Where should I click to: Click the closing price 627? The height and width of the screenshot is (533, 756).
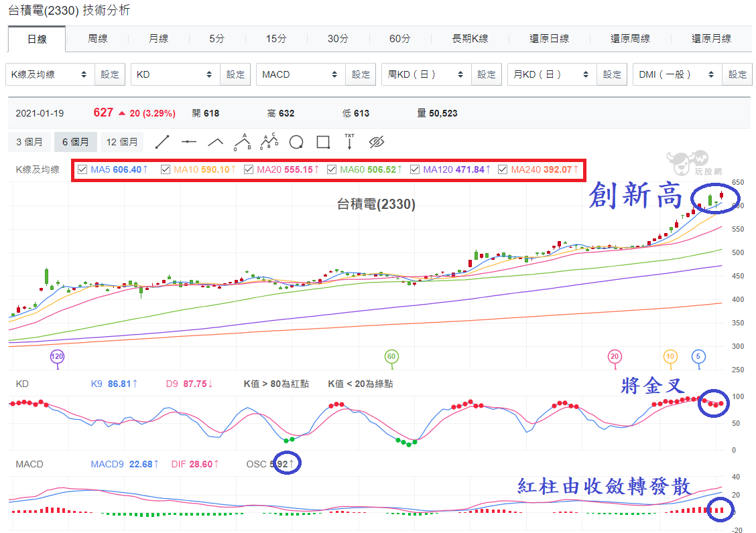(x=103, y=112)
